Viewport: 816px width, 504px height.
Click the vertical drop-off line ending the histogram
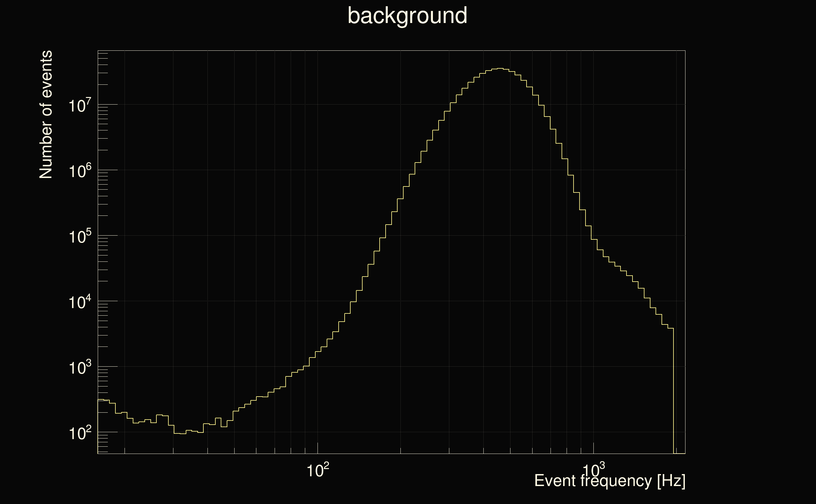coord(673,390)
